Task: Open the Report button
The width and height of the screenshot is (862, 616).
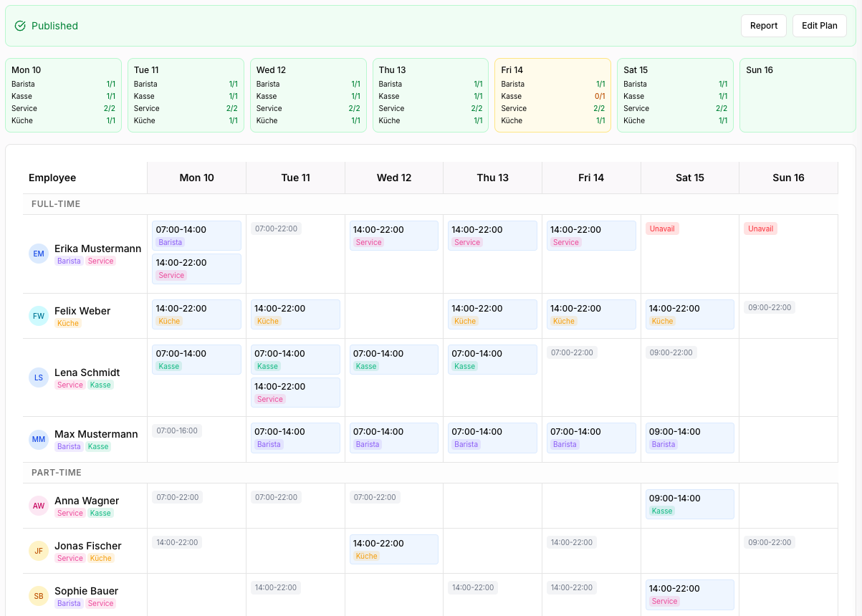Action: [x=764, y=26]
